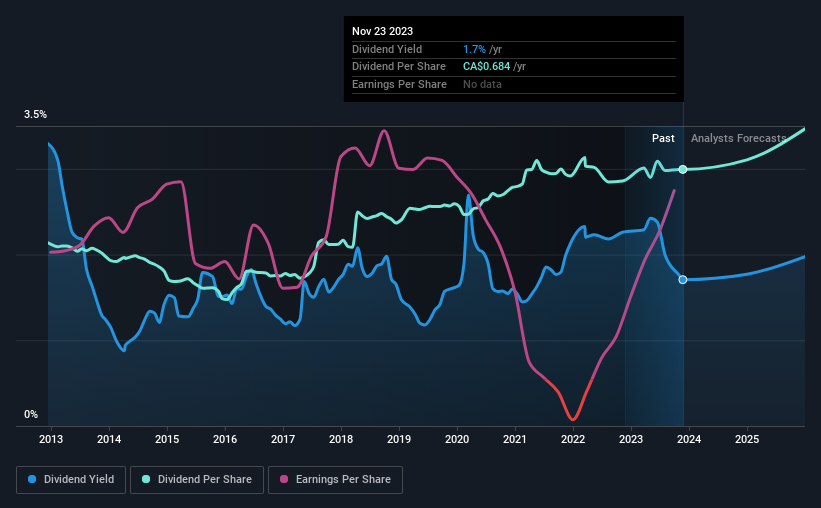Image resolution: width=821 pixels, height=508 pixels.
Task: Toggle the Earnings Per Share legend button
Action: (x=335, y=480)
